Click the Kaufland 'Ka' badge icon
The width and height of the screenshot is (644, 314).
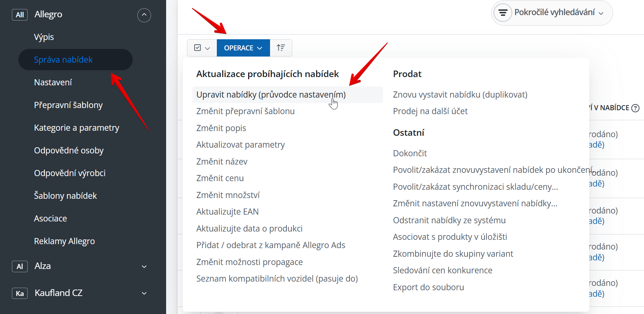point(20,293)
